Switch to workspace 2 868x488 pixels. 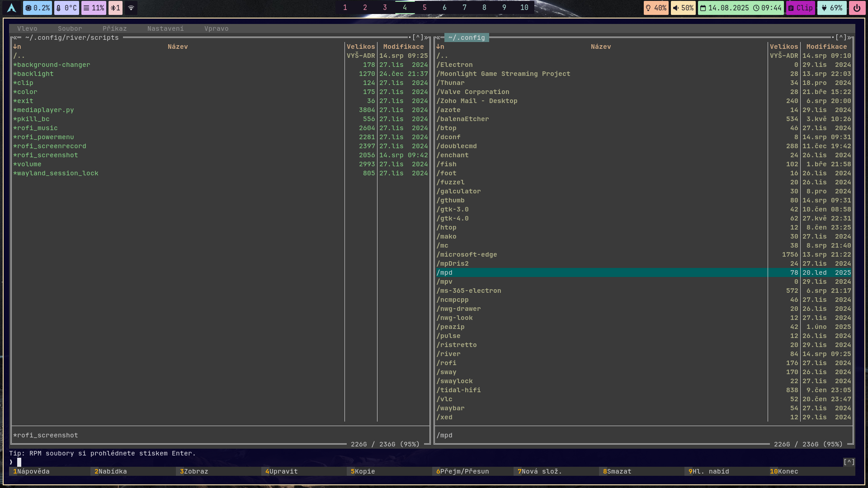click(x=365, y=7)
